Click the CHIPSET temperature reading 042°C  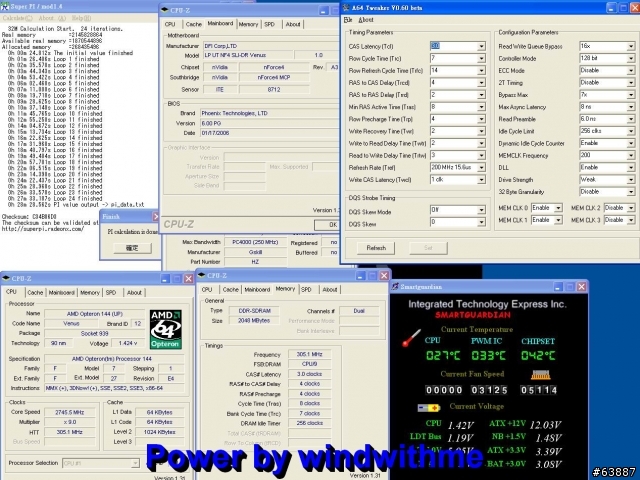click(538, 356)
